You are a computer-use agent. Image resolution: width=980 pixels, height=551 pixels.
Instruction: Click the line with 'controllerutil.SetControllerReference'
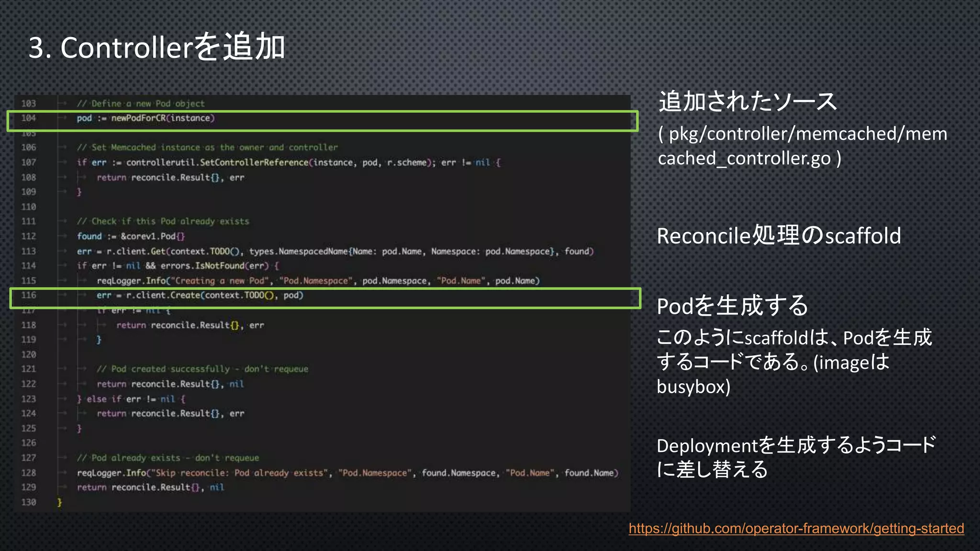pyautogui.click(x=289, y=163)
